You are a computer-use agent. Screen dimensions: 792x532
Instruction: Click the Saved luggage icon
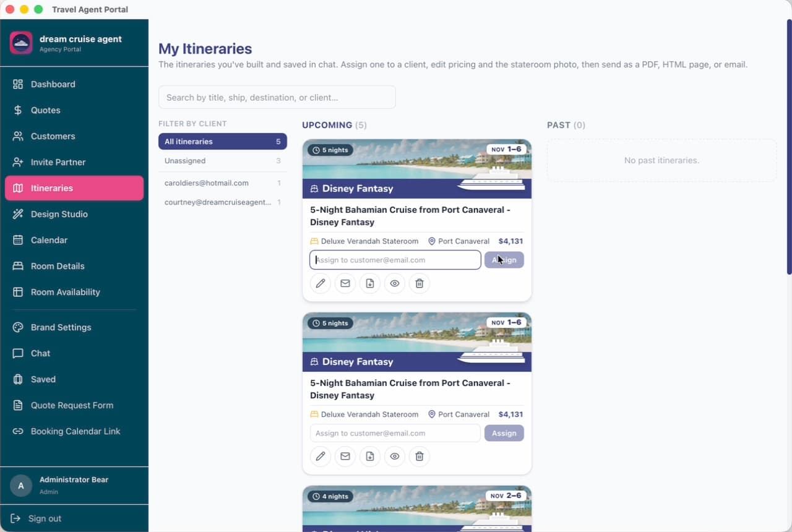pos(18,379)
